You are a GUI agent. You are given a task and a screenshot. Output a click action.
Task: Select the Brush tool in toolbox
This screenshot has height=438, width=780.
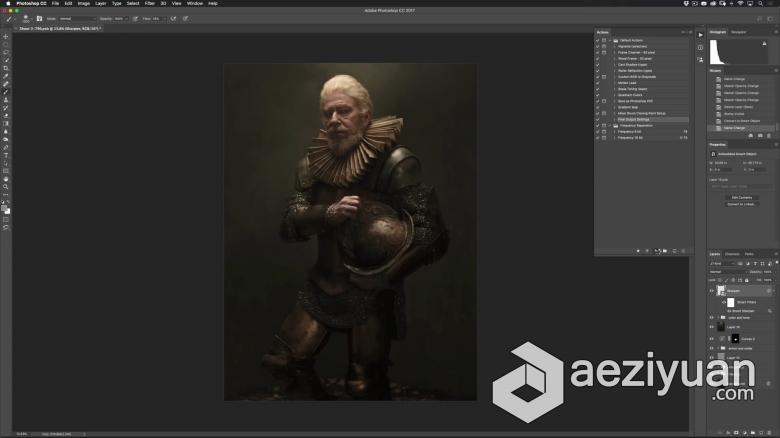coord(5,92)
